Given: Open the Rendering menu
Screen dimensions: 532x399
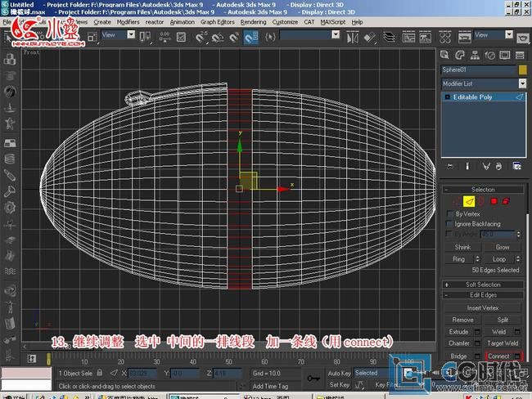Looking at the screenshot, I should point(253,22).
